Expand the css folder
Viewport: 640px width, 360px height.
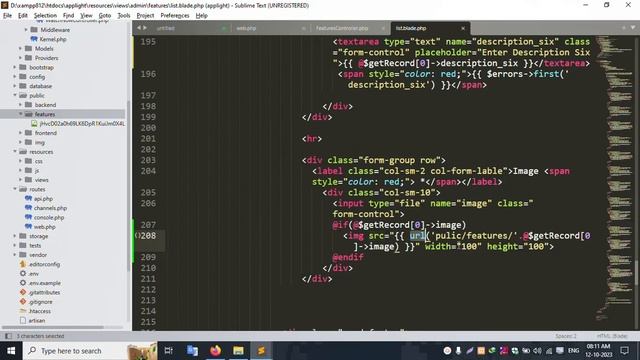[x=20, y=161]
